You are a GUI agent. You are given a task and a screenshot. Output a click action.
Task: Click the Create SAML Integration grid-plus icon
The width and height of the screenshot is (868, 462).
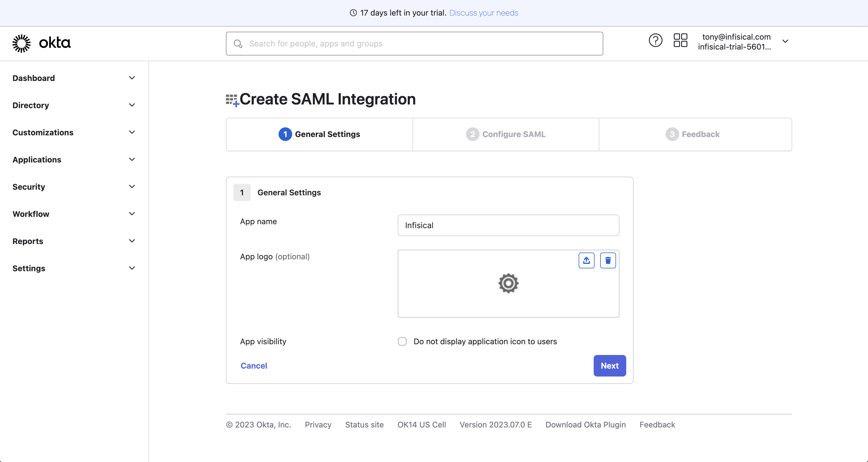point(232,100)
